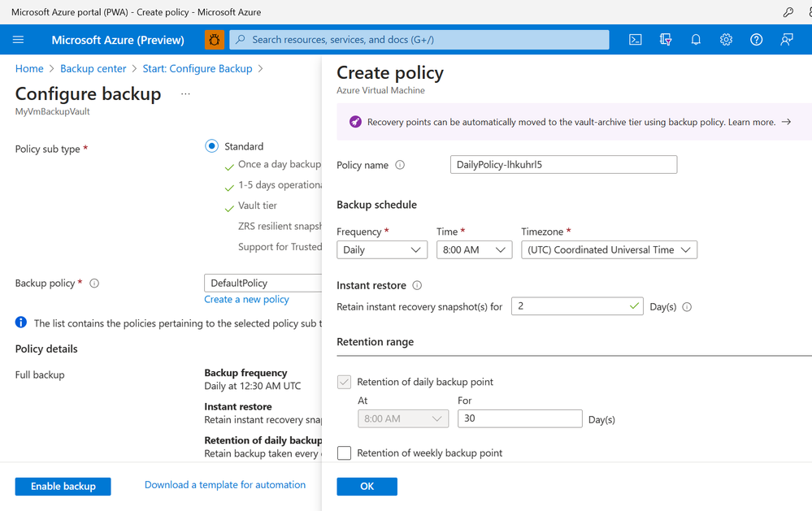
Task: Open the Frequency Daily dropdown
Action: coord(382,250)
